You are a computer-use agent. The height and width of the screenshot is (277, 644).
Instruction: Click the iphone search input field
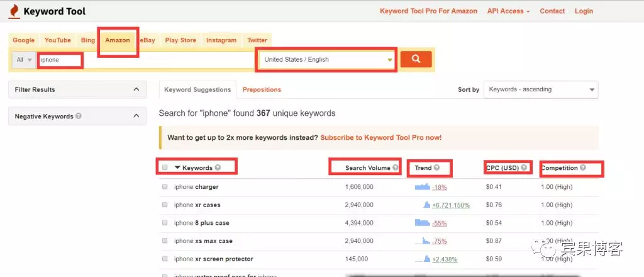pos(146,60)
